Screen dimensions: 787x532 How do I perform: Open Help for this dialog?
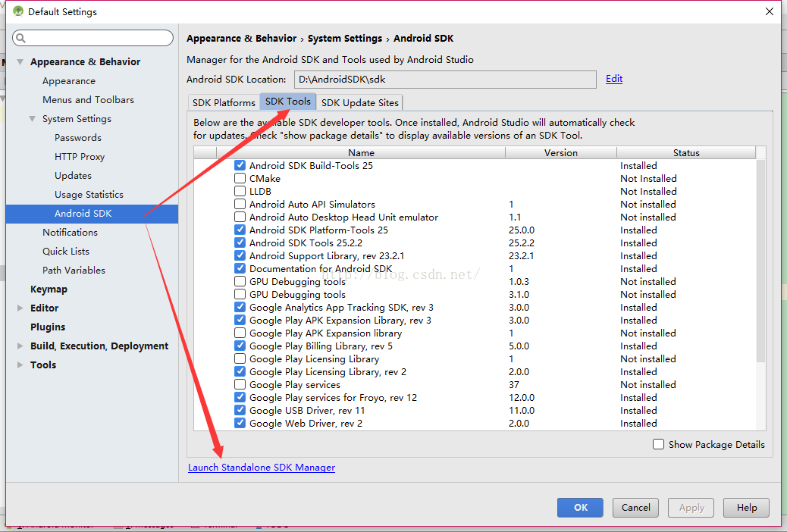tap(747, 508)
